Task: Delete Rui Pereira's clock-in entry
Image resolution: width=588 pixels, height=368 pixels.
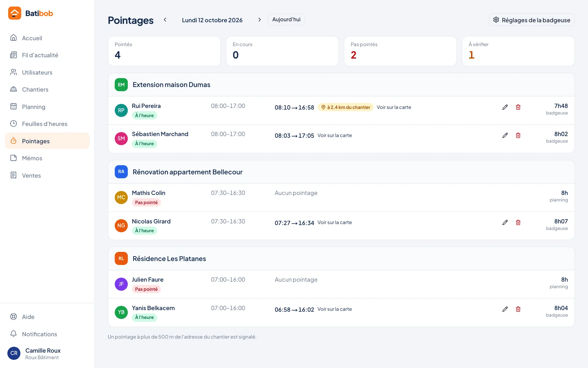Action: pyautogui.click(x=518, y=107)
